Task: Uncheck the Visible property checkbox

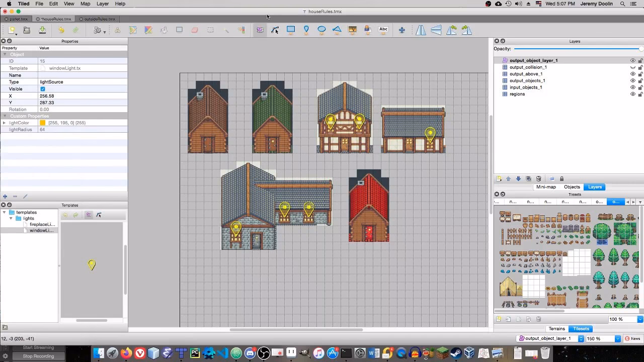Action: point(43,89)
